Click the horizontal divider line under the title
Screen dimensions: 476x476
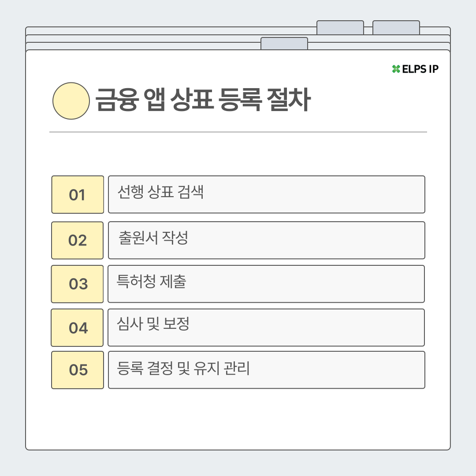point(238,132)
